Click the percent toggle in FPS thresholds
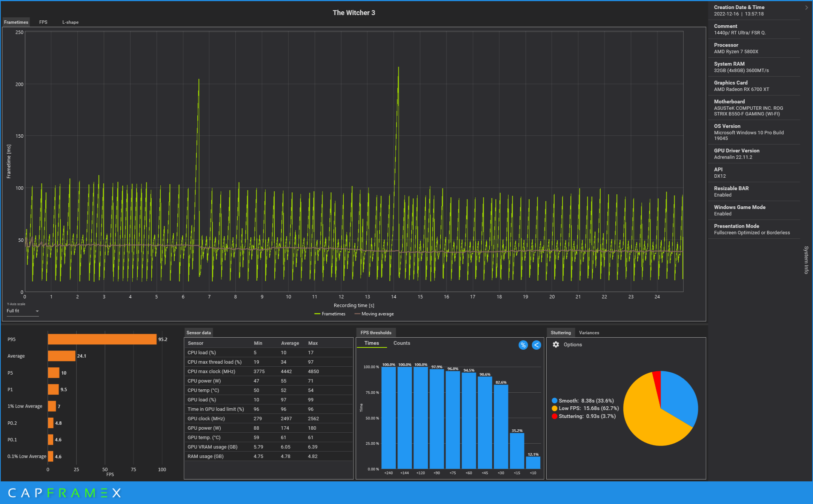Screen dimensions: 813x504 point(523,345)
